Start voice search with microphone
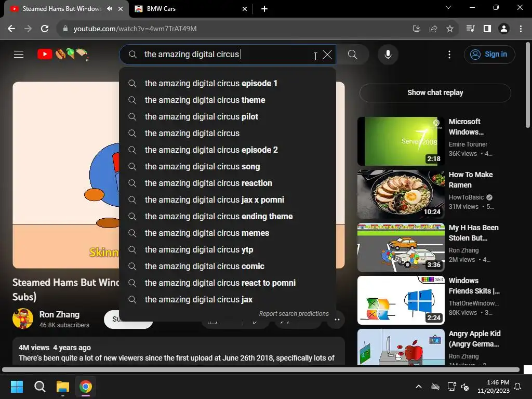 click(388, 55)
